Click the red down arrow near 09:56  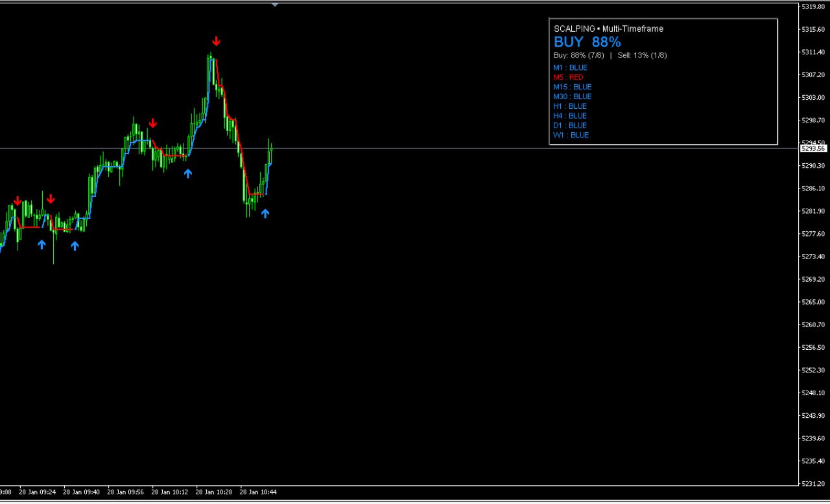(x=152, y=123)
